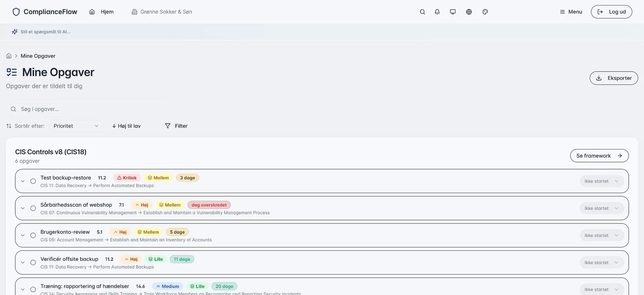Image resolution: width=644 pixels, height=295 pixels.
Task: Go to Hjem in top navigation
Action: pyautogui.click(x=101, y=12)
